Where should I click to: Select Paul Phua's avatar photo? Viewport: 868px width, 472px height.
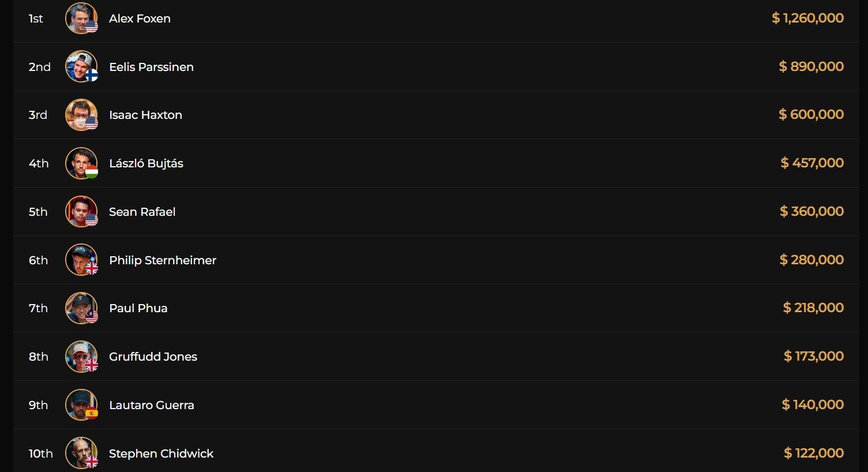pyautogui.click(x=81, y=308)
